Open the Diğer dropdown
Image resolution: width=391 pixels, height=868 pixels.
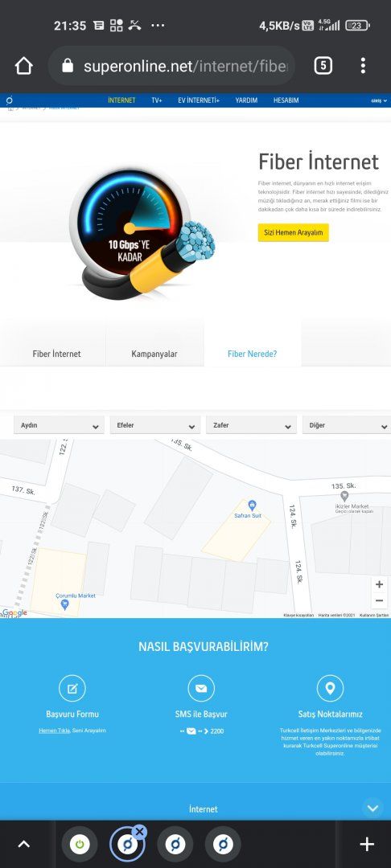coord(347,426)
